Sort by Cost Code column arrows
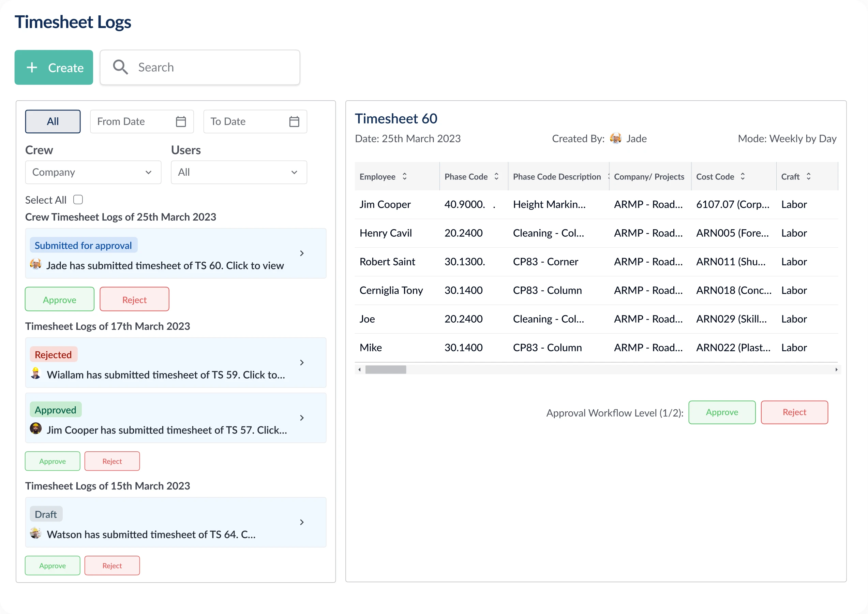Screen dimensions: 868x614 coord(743,176)
